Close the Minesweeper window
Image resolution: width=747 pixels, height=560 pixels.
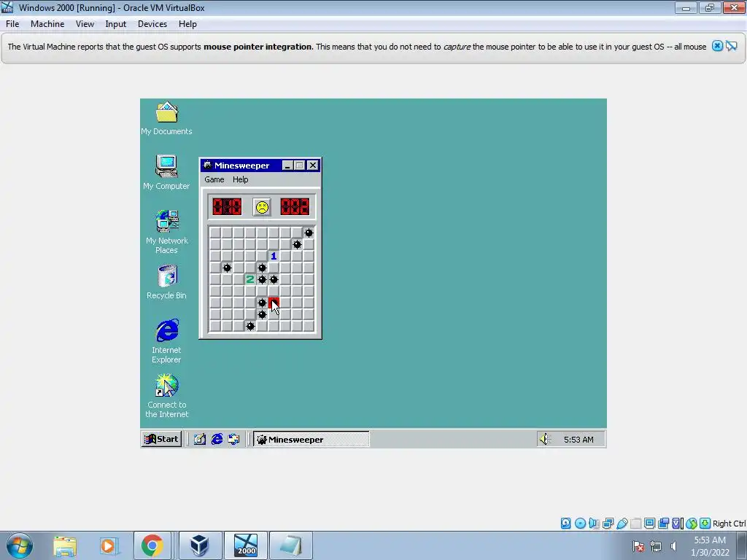click(312, 166)
